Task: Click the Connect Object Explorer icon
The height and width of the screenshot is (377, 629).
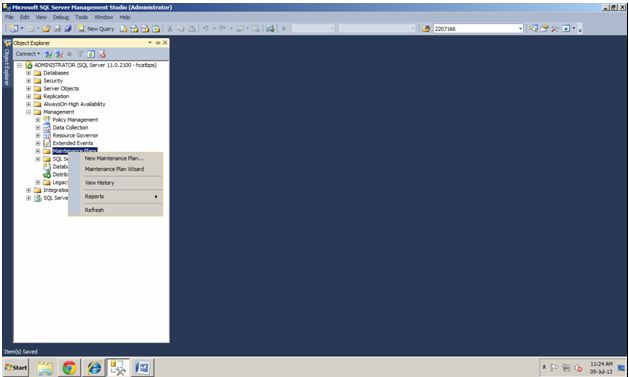Action: [x=48, y=54]
